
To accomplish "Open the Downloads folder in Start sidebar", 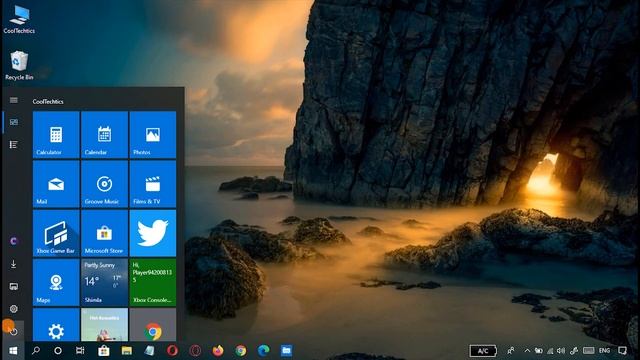I will [13, 264].
